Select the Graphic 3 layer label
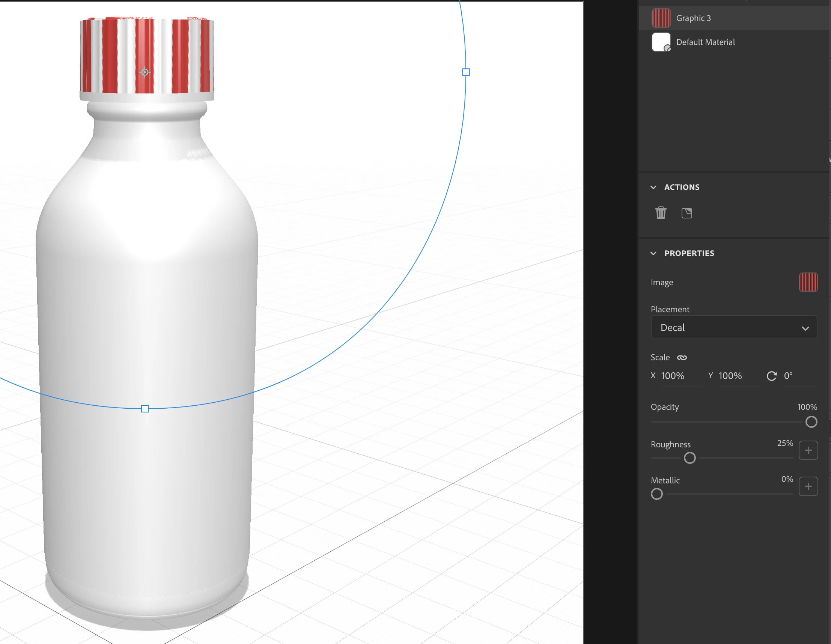Screen dimensions: 831x644 693,18
